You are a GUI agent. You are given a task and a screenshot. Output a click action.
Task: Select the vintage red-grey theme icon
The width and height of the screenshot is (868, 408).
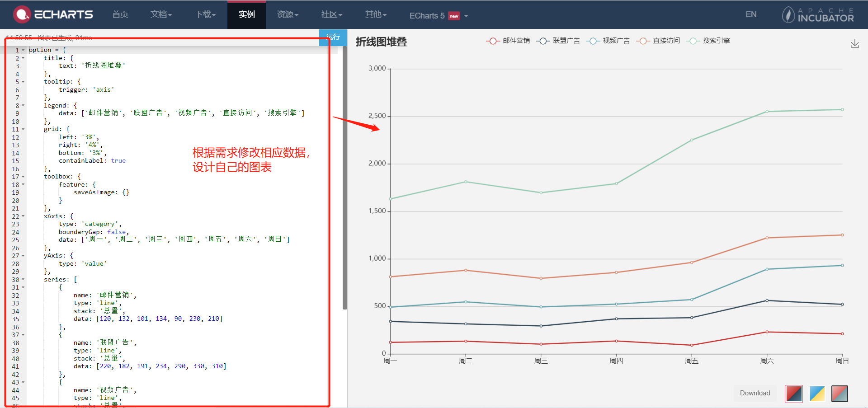(x=839, y=394)
